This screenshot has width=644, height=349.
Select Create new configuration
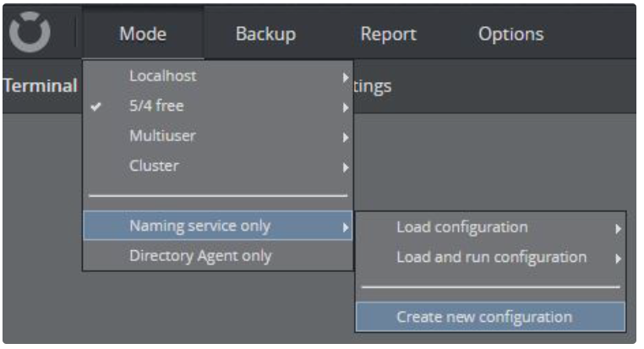[490, 317]
